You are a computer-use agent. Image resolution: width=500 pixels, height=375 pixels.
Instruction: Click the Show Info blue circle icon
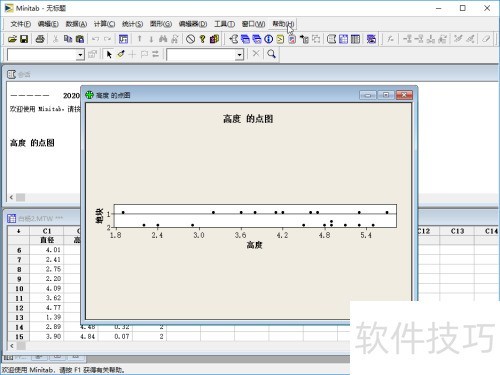(269, 39)
